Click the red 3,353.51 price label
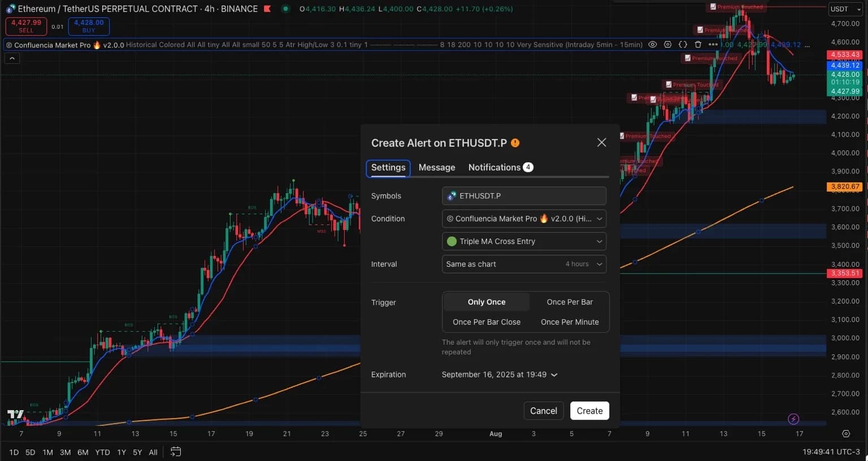This screenshot has width=868, height=461. coord(845,273)
